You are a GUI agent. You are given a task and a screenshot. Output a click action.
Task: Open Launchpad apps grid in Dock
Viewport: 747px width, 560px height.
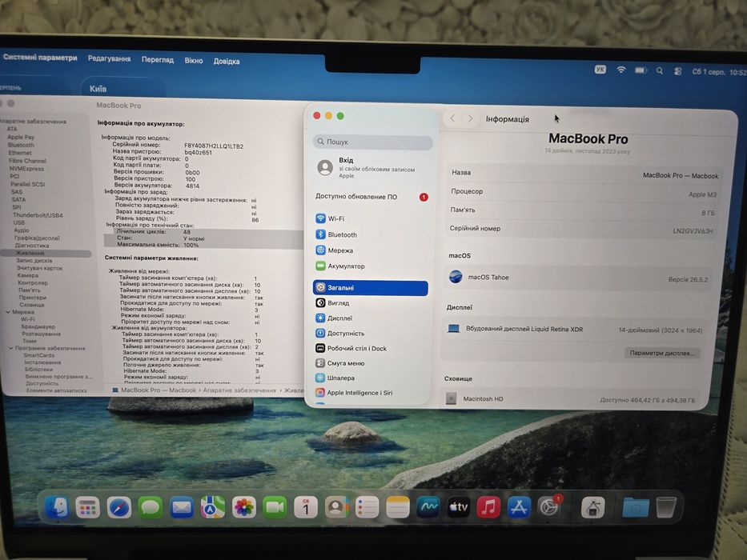(x=87, y=507)
